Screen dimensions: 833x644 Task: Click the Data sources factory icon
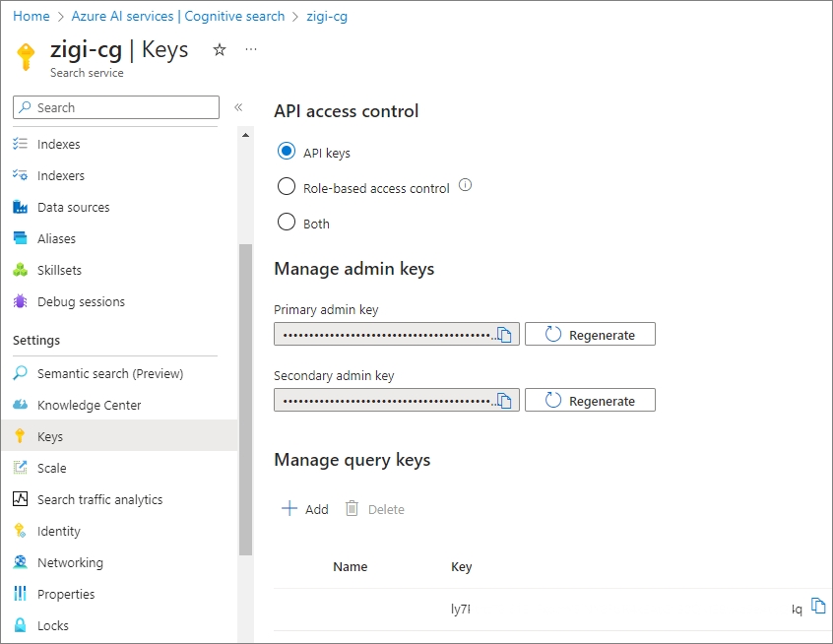(x=21, y=207)
